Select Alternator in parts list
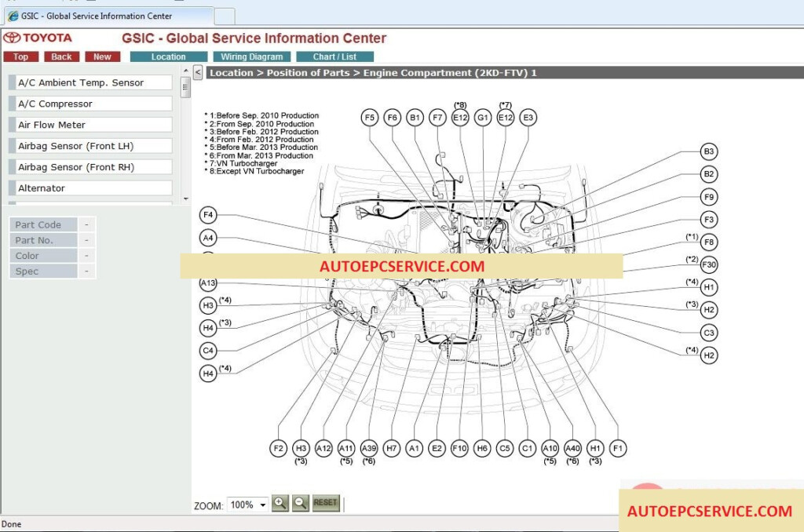 coord(90,188)
